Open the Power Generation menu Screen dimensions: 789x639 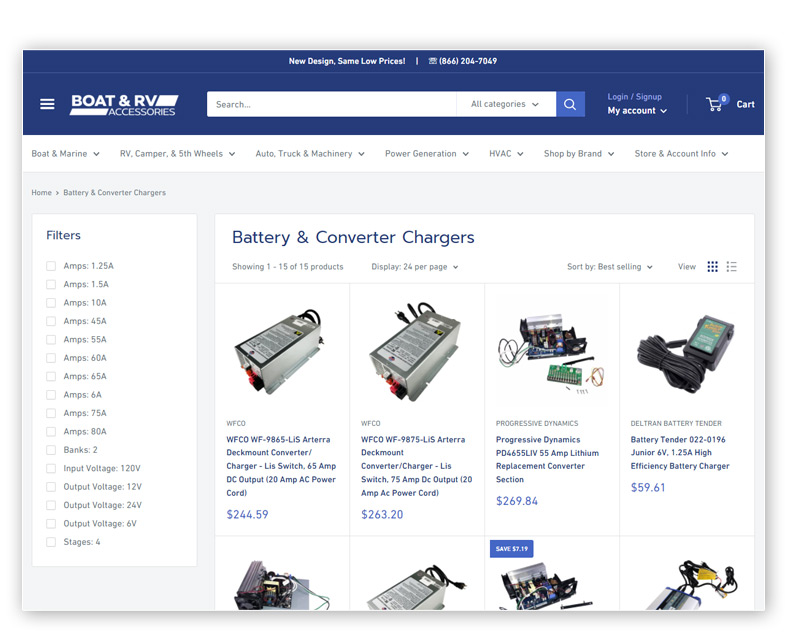(427, 153)
